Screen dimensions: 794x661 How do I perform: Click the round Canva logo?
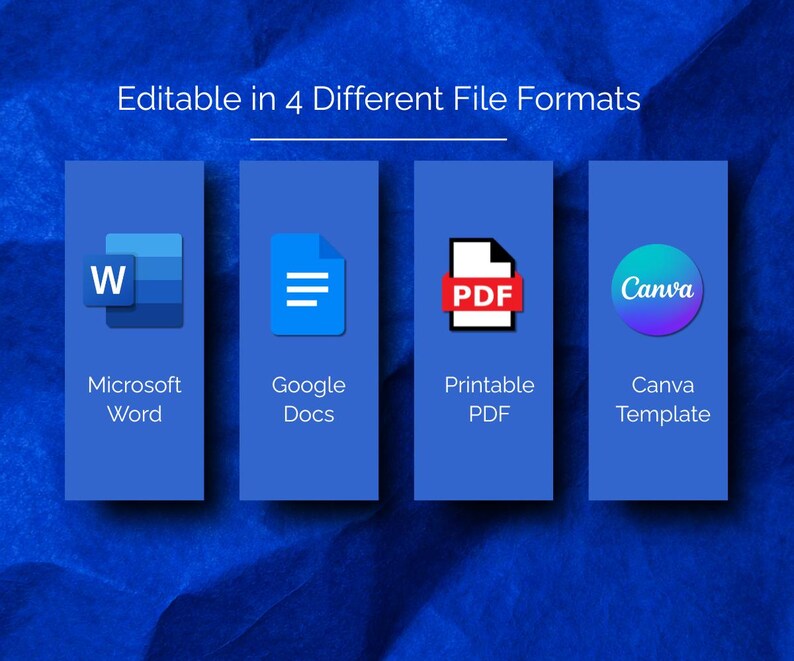(x=657, y=289)
